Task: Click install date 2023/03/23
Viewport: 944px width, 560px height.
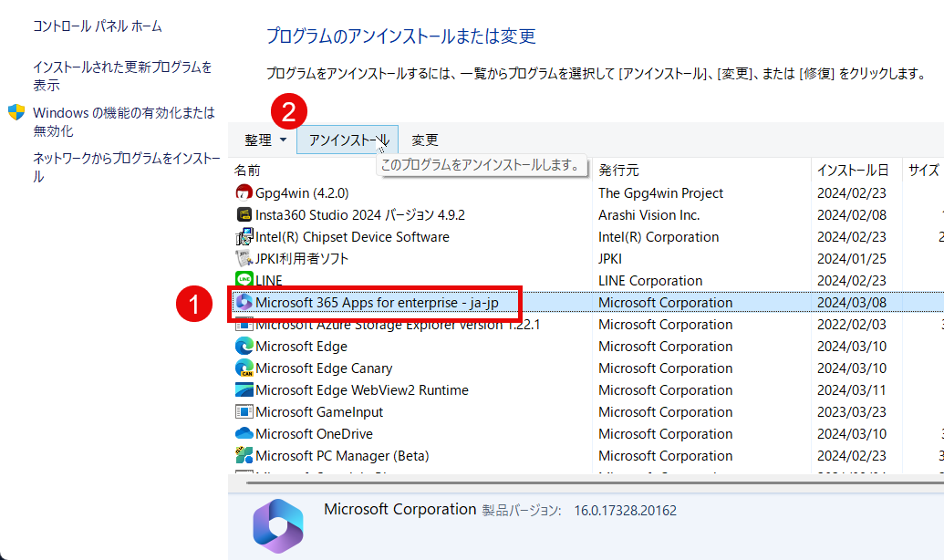Action: [x=852, y=412]
